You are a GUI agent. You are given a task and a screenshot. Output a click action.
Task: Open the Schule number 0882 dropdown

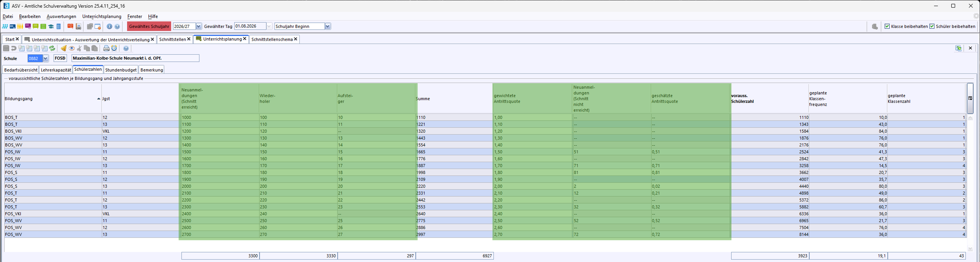pyautogui.click(x=46, y=58)
